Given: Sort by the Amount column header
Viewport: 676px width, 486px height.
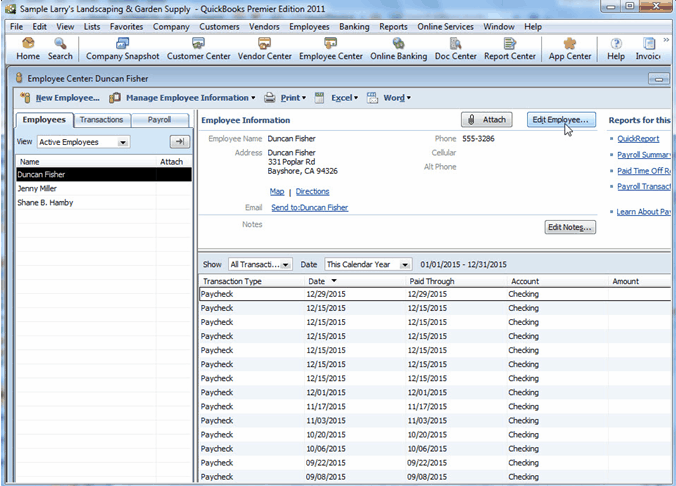Looking at the screenshot, I should [640, 281].
